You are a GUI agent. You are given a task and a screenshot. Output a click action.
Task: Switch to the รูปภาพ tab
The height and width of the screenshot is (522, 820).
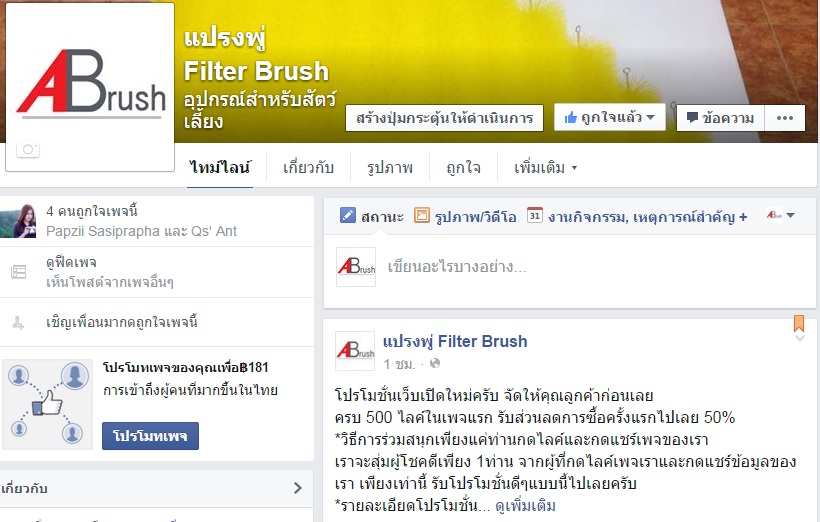pos(390,168)
